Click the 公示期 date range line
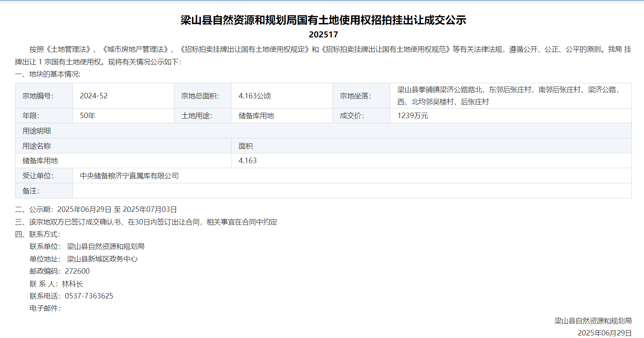Viewport: 644px width, 338px height. click(x=96, y=209)
